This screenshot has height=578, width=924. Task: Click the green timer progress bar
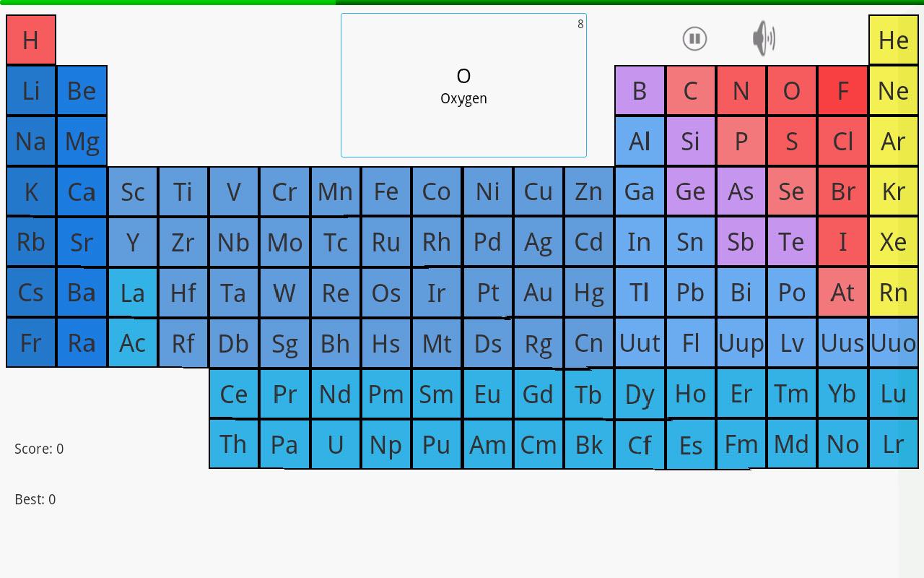pos(462,2)
